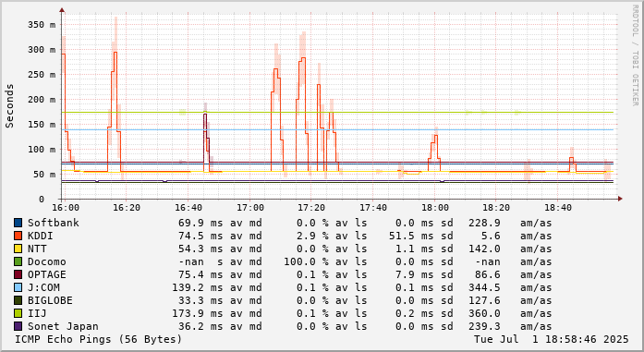Click KDDI's 51.5 ms standard deviation
644x352 pixels.
[411, 236]
